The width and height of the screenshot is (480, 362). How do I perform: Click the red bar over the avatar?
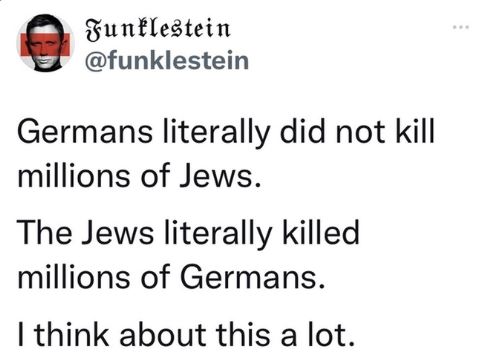click(46, 44)
